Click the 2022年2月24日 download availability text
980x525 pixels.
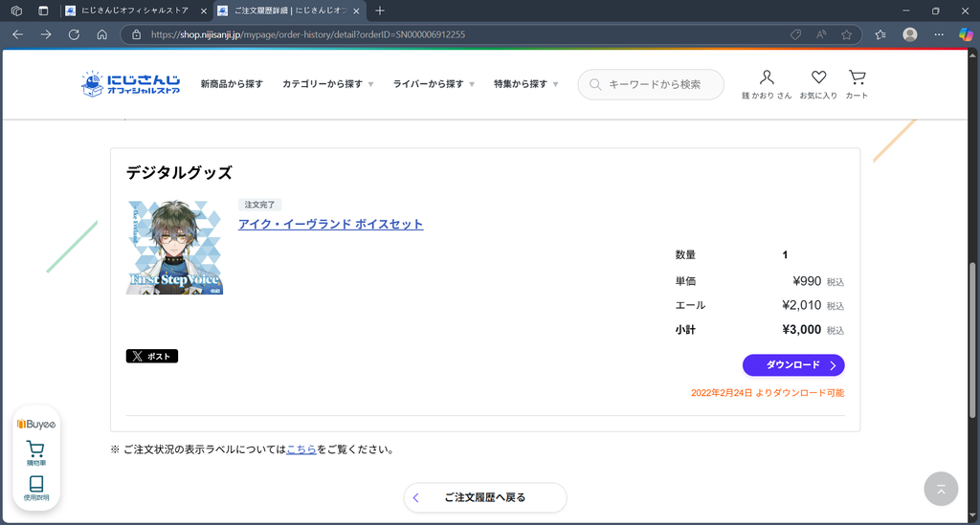click(768, 393)
